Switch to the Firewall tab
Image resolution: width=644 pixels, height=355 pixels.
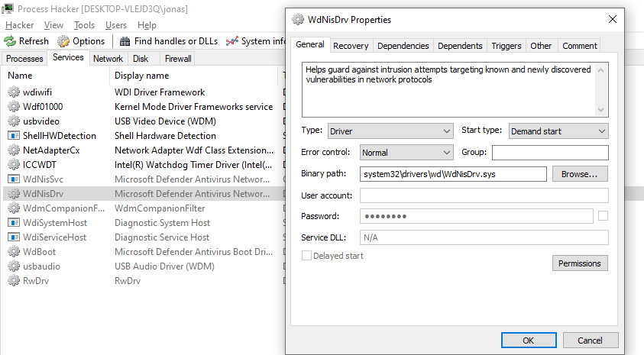pyautogui.click(x=178, y=59)
